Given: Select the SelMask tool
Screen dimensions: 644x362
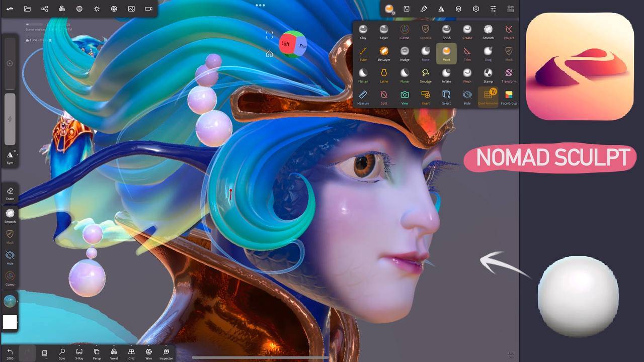Looking at the screenshot, I should click(426, 32).
